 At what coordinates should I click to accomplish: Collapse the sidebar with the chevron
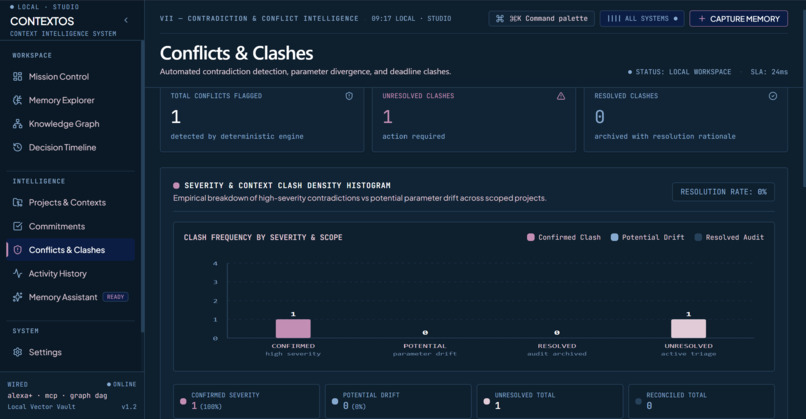(x=126, y=20)
